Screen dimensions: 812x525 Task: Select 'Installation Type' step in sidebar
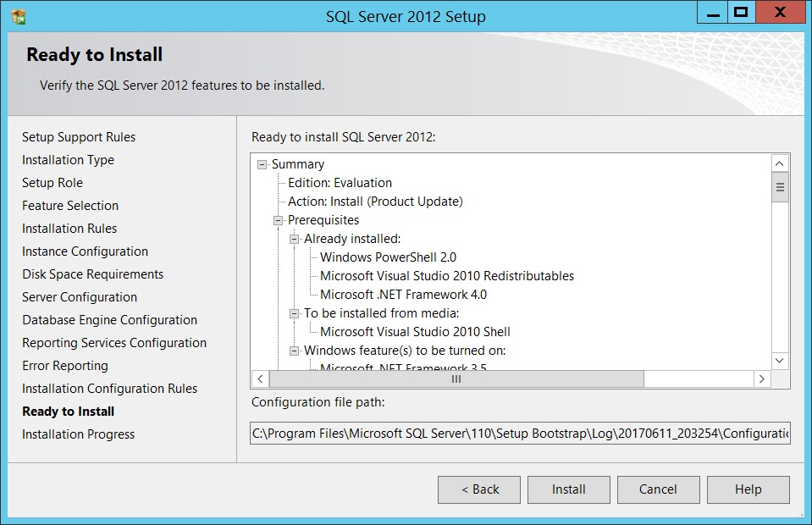(x=68, y=160)
